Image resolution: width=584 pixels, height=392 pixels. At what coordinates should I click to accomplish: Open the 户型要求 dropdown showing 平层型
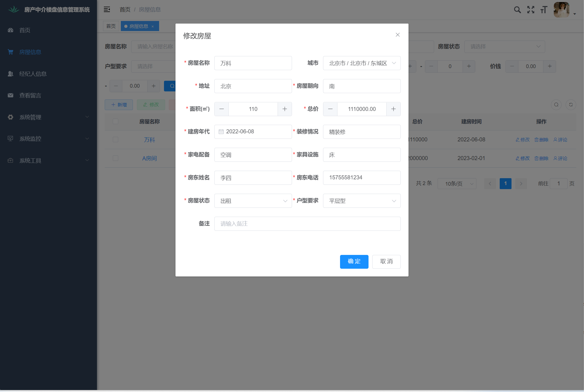[x=362, y=201]
